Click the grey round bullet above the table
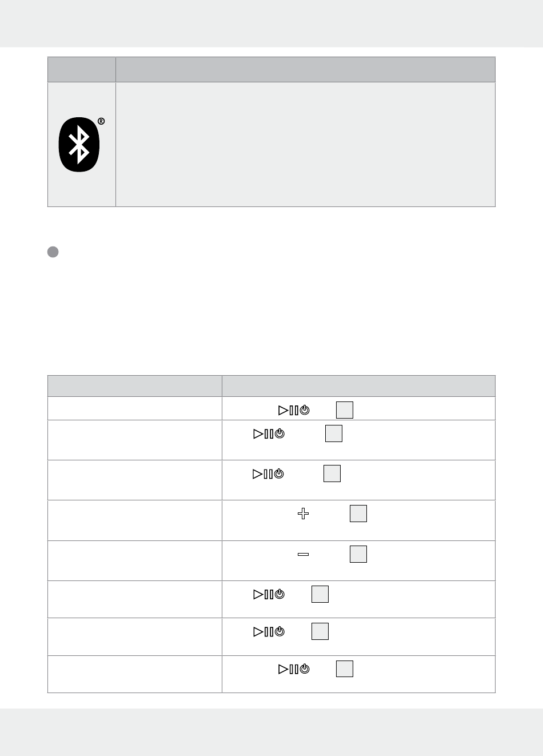 pyautogui.click(x=53, y=252)
